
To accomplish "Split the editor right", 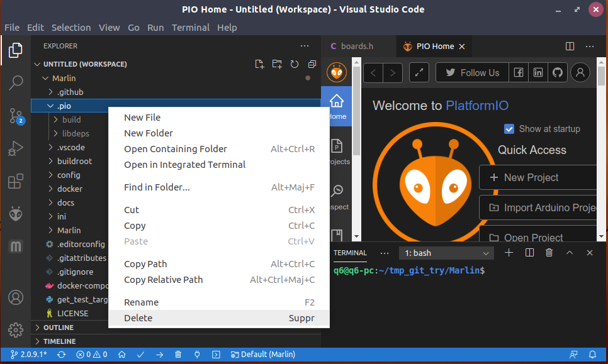I will (x=570, y=47).
